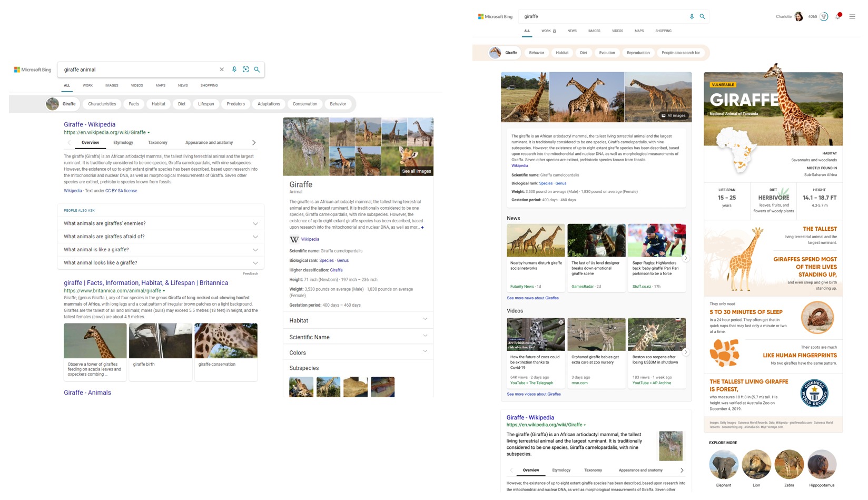Image resolution: width=868 pixels, height=500 pixels.
Task: Click 'See all images' on the image collage
Action: coord(416,171)
